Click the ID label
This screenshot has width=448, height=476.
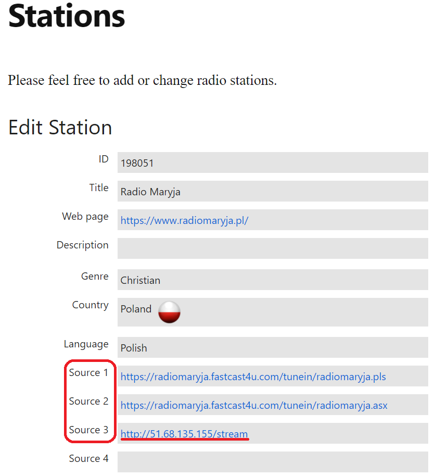click(x=104, y=159)
